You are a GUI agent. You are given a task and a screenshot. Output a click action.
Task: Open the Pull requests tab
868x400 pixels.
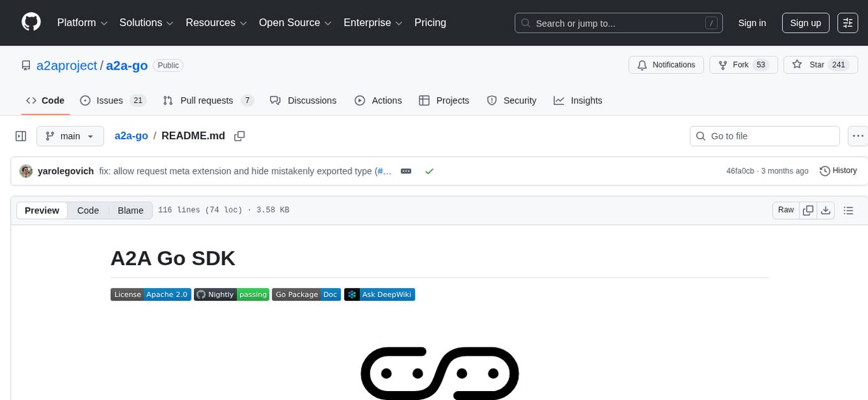click(x=208, y=100)
